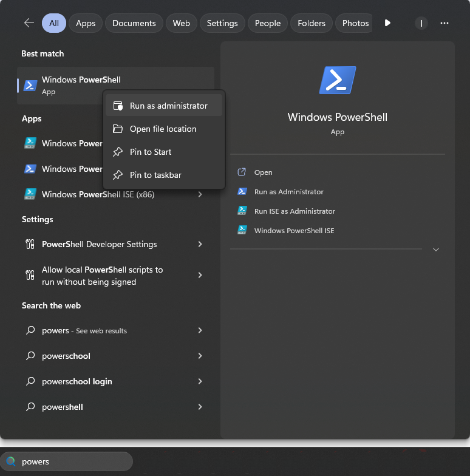Open Allow local PowerShell scripts setting
Screen dimensions: 470x476
tap(115, 276)
